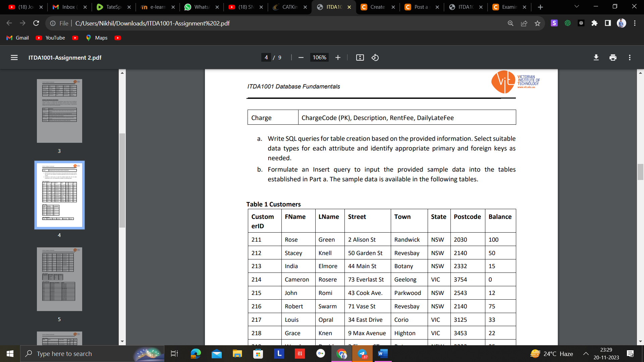Zoom out using the minus icon
The width and height of the screenshot is (644, 362).
click(301, 57)
